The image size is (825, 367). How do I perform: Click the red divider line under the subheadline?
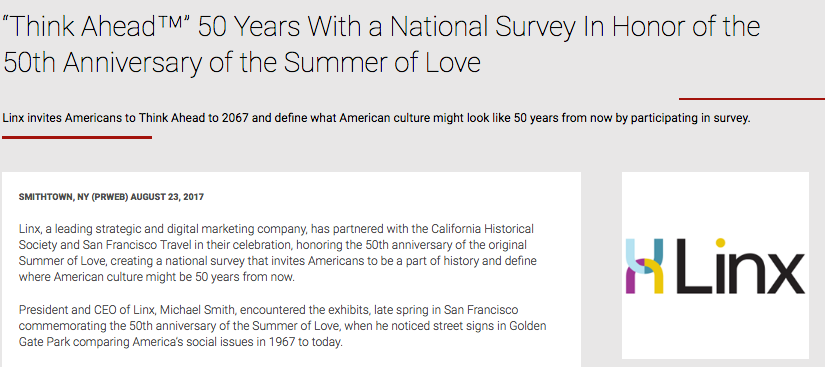click(x=77, y=137)
